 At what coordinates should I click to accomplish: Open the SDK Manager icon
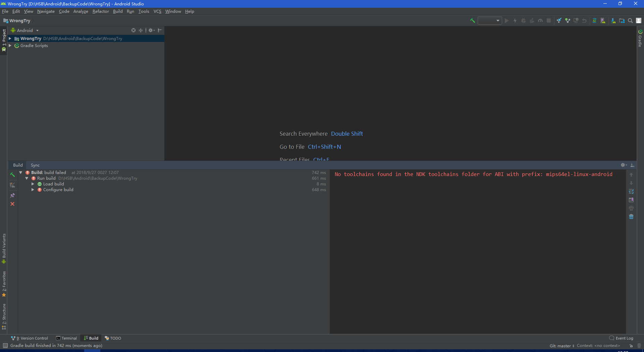point(613,20)
